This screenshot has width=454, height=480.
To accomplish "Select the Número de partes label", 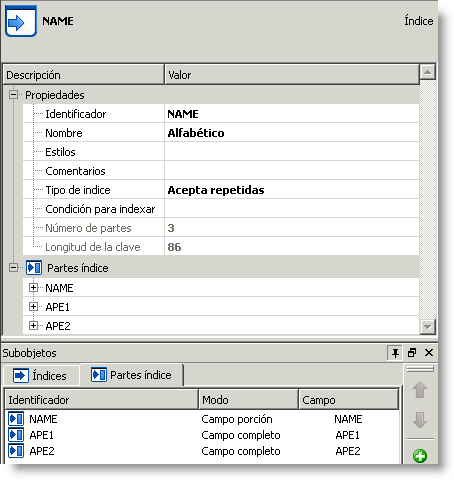I will tap(88, 228).
